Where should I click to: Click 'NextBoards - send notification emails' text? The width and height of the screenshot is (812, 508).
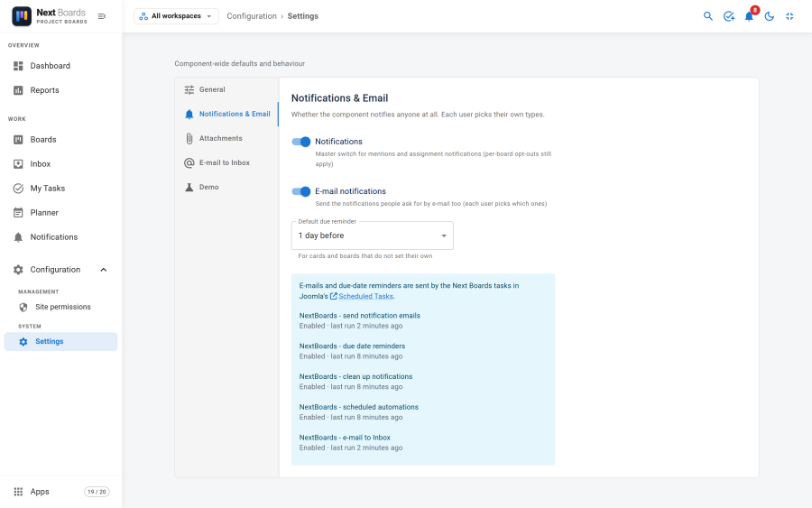click(x=359, y=316)
